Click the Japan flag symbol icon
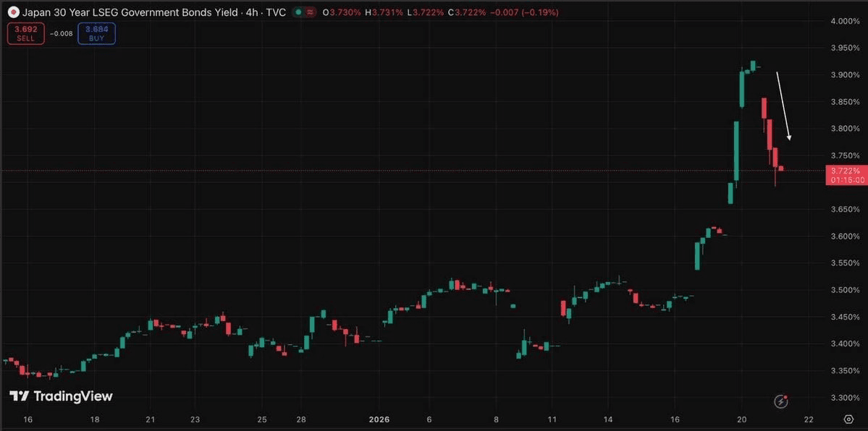 point(12,13)
